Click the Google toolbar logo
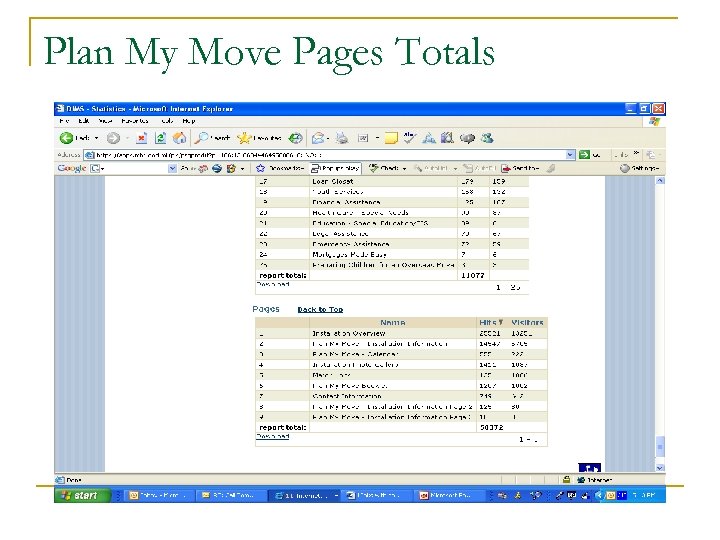The height and width of the screenshot is (540, 720). tap(72, 168)
